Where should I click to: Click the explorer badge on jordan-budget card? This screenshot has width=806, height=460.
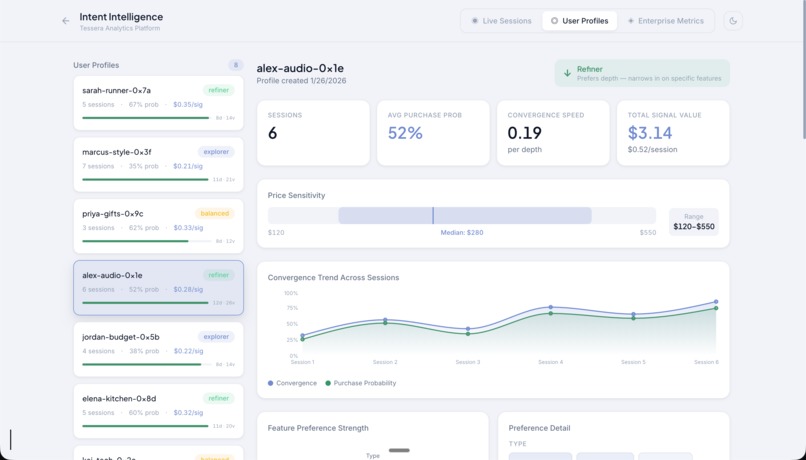[x=216, y=337]
